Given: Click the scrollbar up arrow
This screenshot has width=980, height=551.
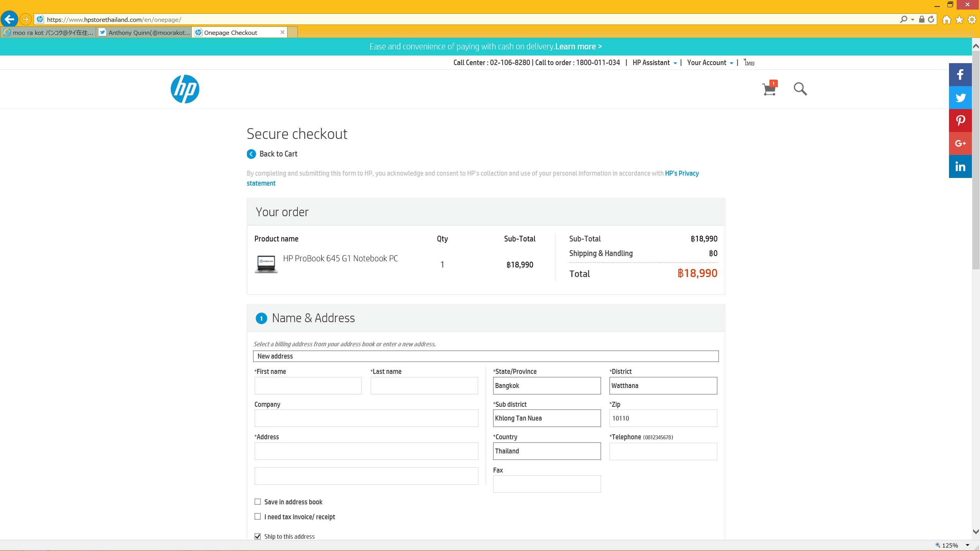Looking at the screenshot, I should [976, 46].
